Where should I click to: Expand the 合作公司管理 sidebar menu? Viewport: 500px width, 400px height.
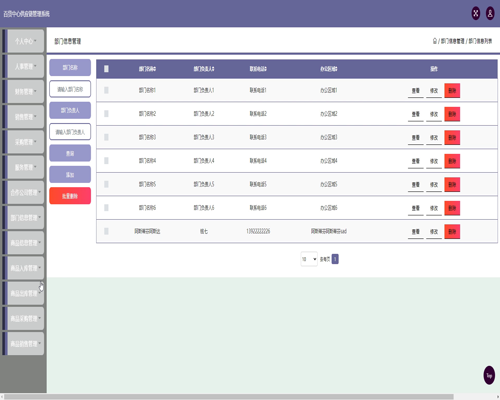tap(26, 193)
